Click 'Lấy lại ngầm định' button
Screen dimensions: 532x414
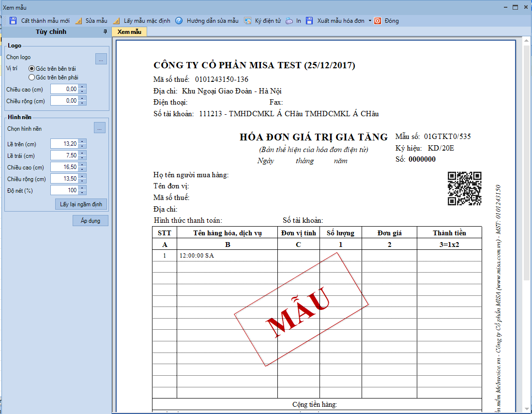pyautogui.click(x=81, y=204)
